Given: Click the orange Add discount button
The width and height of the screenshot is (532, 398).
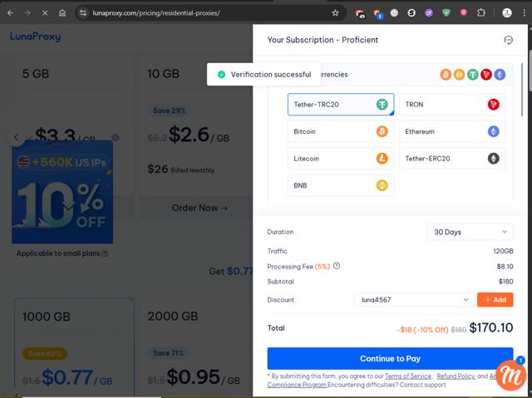Looking at the screenshot, I should 495,300.
